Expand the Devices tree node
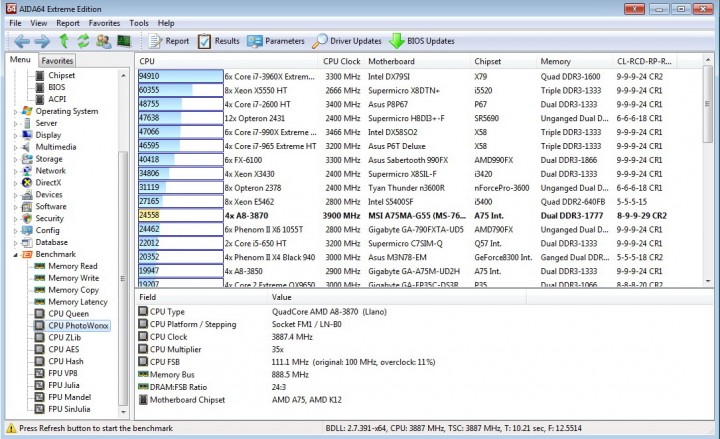 click(x=16, y=195)
